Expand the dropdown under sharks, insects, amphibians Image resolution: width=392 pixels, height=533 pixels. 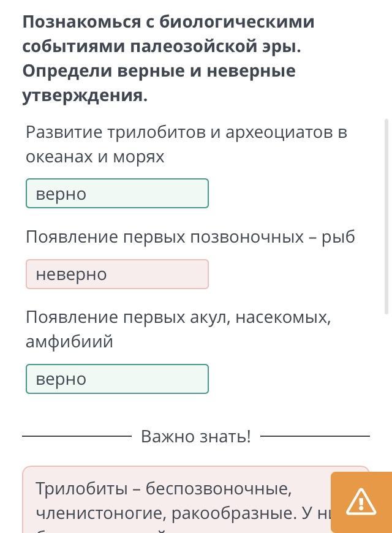117,379
